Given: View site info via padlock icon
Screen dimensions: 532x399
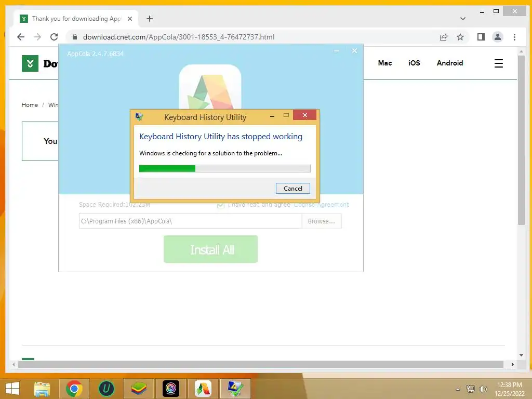Looking at the screenshot, I should click(x=75, y=37).
